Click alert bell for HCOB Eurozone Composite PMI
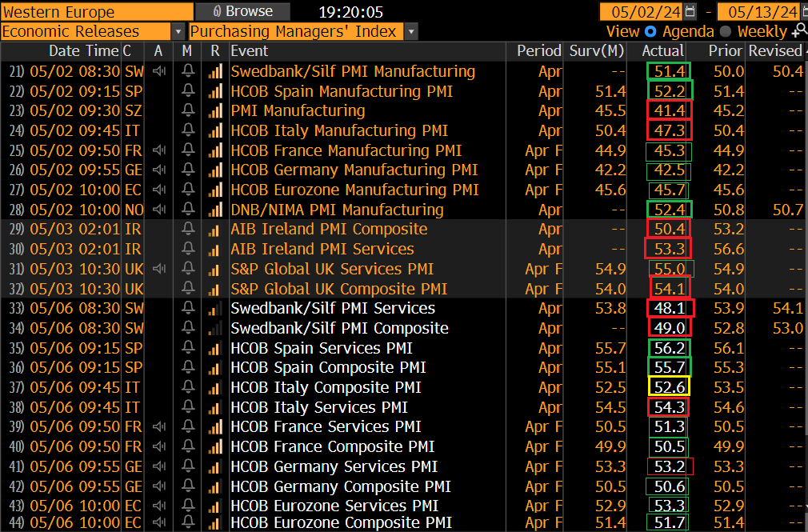 [188, 522]
